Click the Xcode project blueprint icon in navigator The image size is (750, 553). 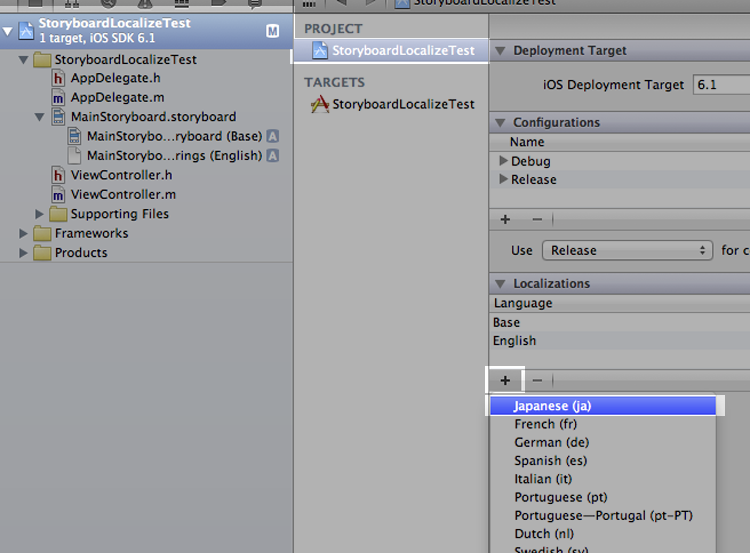click(x=26, y=31)
